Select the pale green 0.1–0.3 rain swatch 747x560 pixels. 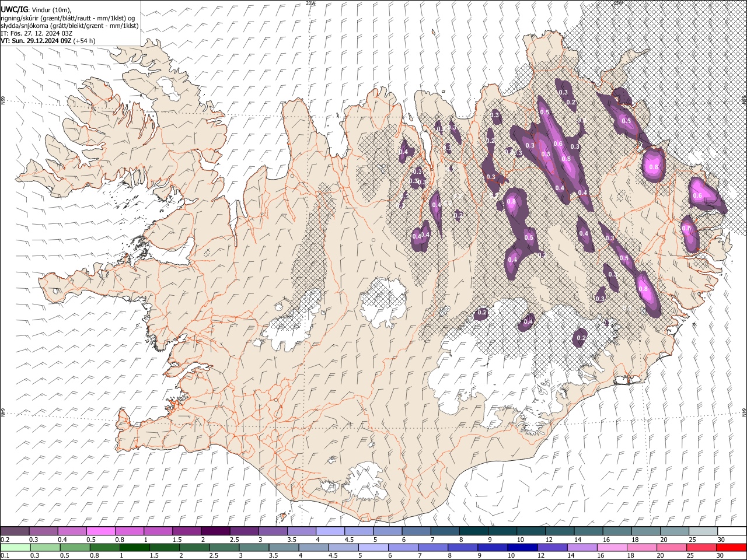click(15, 547)
